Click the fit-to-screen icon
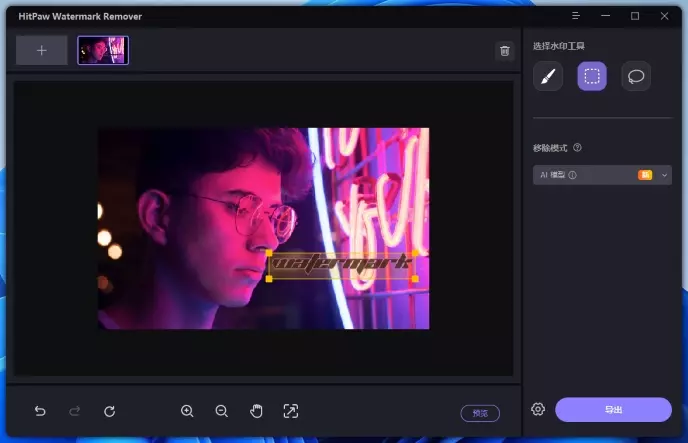The image size is (688, 443). pyautogui.click(x=290, y=411)
